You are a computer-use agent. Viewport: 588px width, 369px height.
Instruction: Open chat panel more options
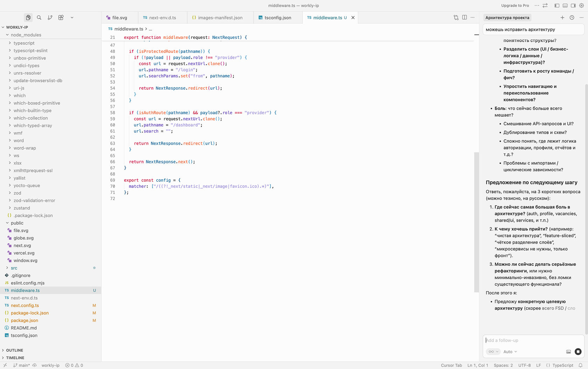581,18
